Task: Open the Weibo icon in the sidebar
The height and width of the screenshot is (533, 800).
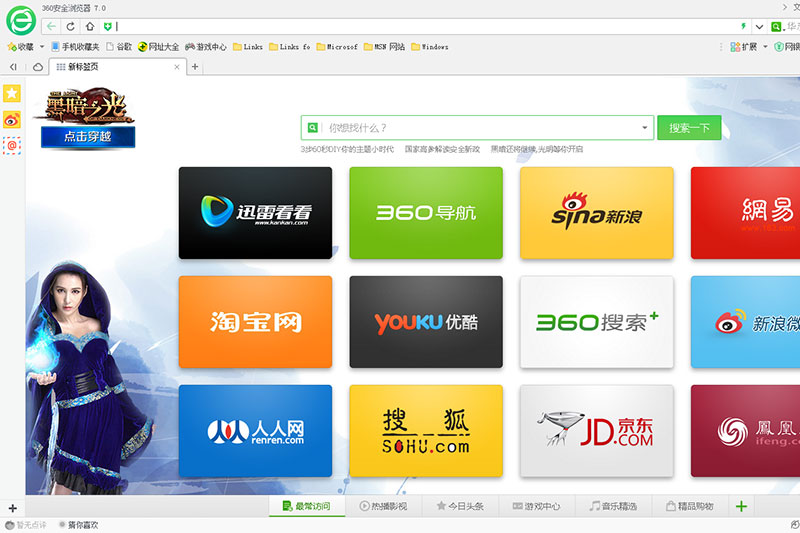Action: coord(12,119)
